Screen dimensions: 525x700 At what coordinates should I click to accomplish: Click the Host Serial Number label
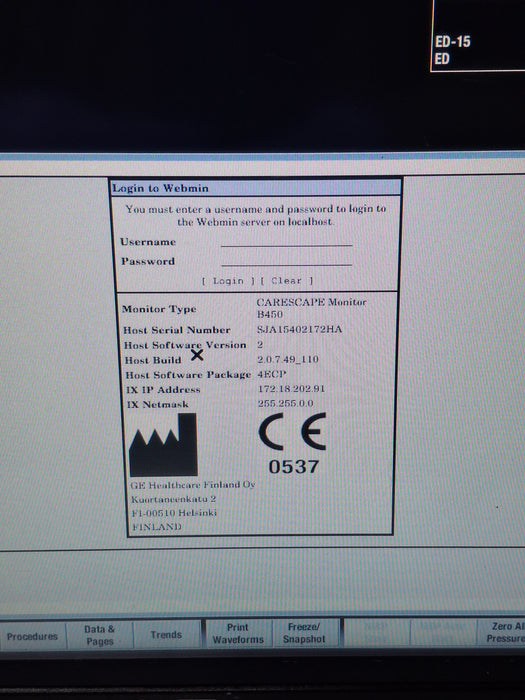tap(177, 330)
